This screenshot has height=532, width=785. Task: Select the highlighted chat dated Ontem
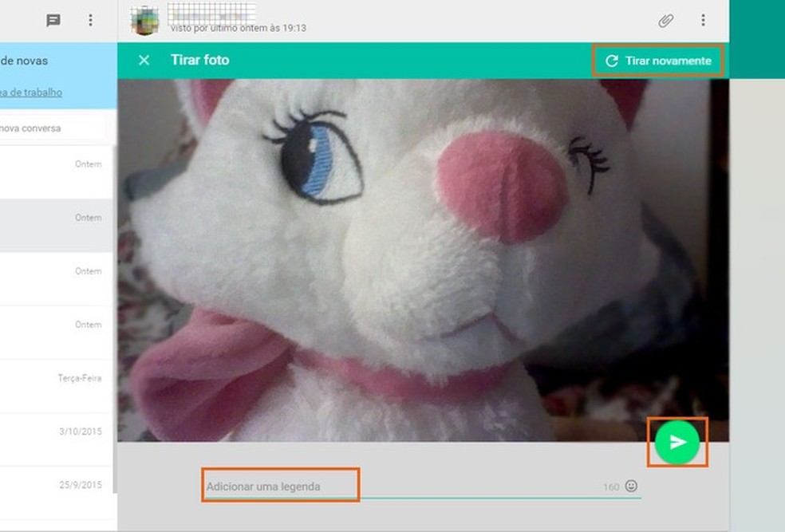[x=56, y=226]
